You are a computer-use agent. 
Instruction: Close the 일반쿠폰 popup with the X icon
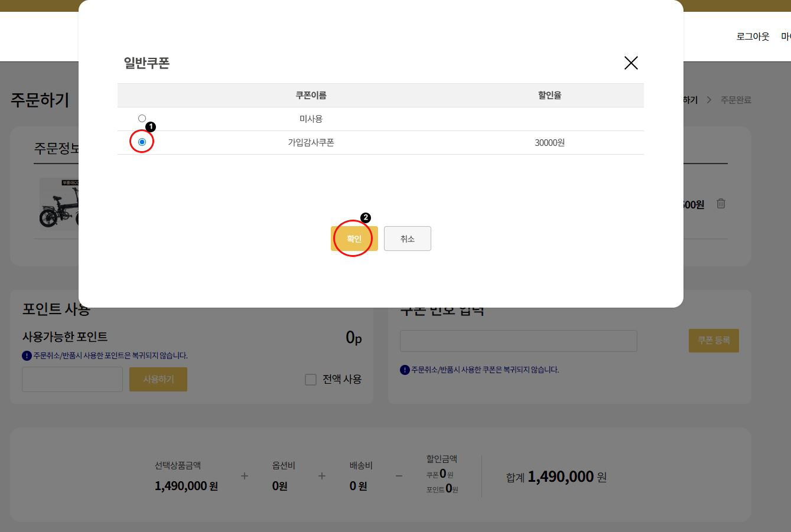tap(631, 63)
